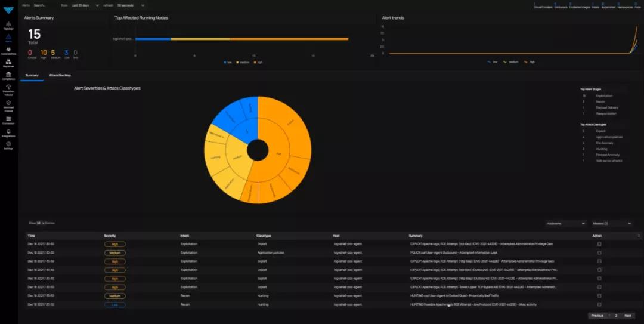Go to the Next page of alerts
The height and width of the screenshot is (324, 644).
tap(627, 316)
